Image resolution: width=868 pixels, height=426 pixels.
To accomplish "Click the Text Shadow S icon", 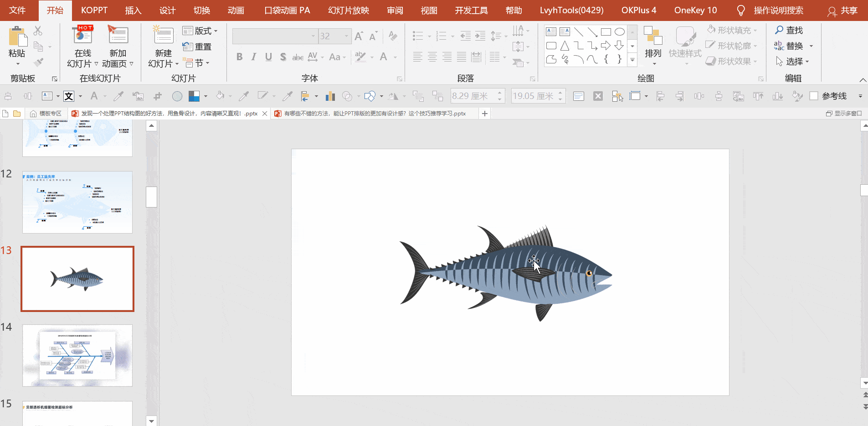I will [283, 57].
